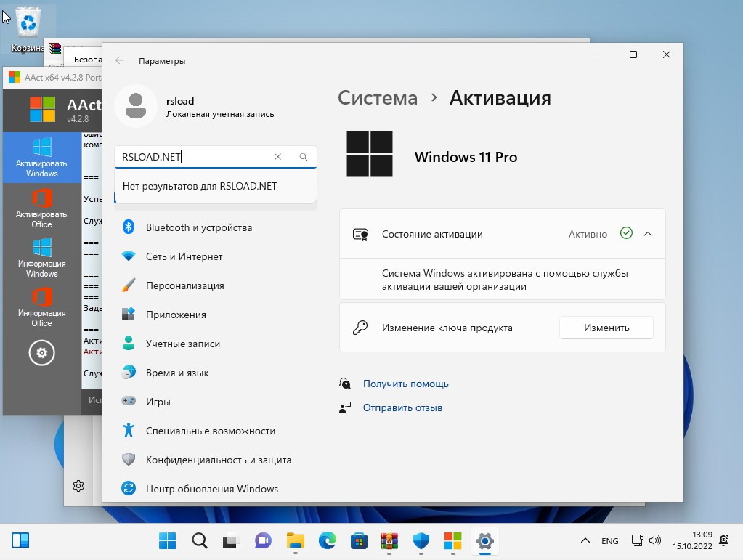The image size is (743, 560).
Task: Open Microsoft Store on taskbar
Action: [359, 540]
